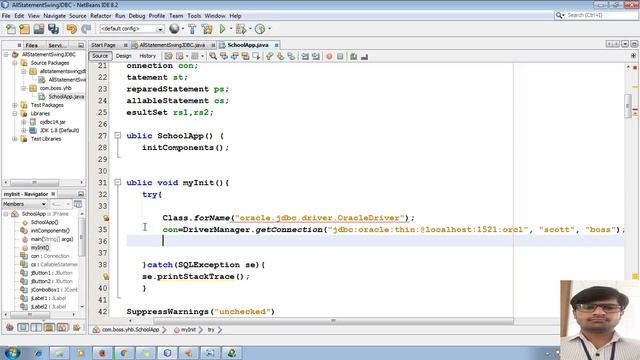Open the Navigate menu

point(54,16)
